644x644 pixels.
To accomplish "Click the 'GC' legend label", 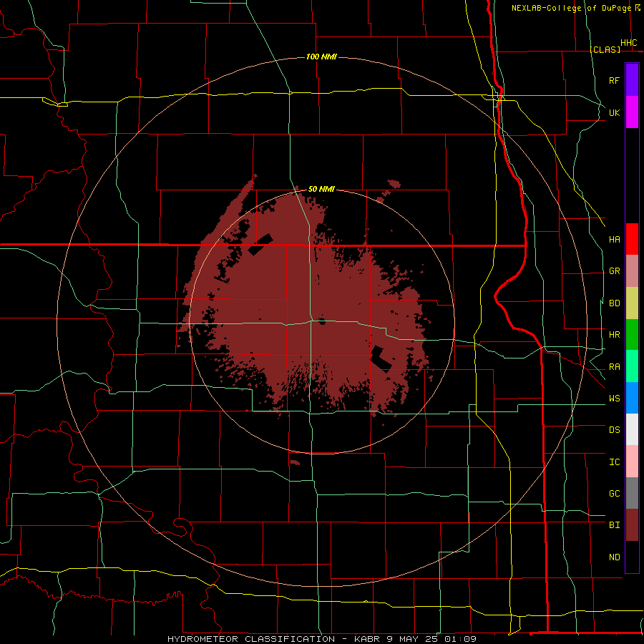I will [615, 494].
